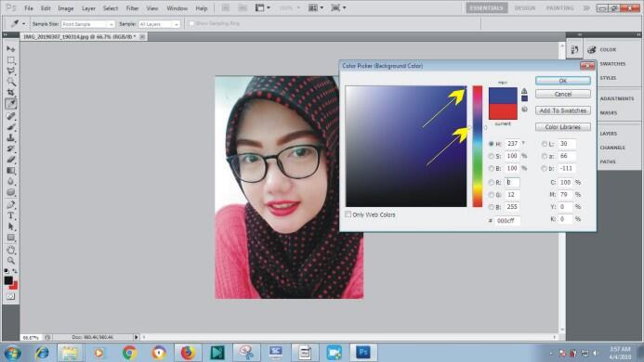The image size is (644, 362).
Task: Open the Color panel icon
Action: coord(591,50)
